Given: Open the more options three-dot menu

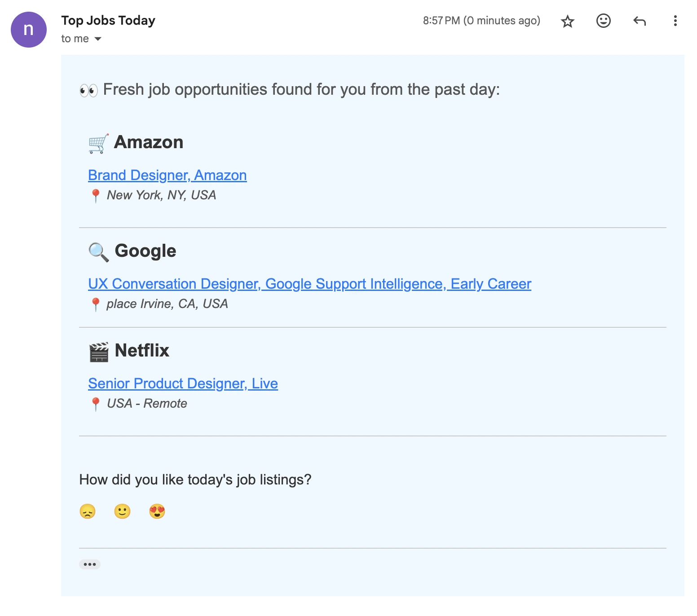Looking at the screenshot, I should [675, 21].
